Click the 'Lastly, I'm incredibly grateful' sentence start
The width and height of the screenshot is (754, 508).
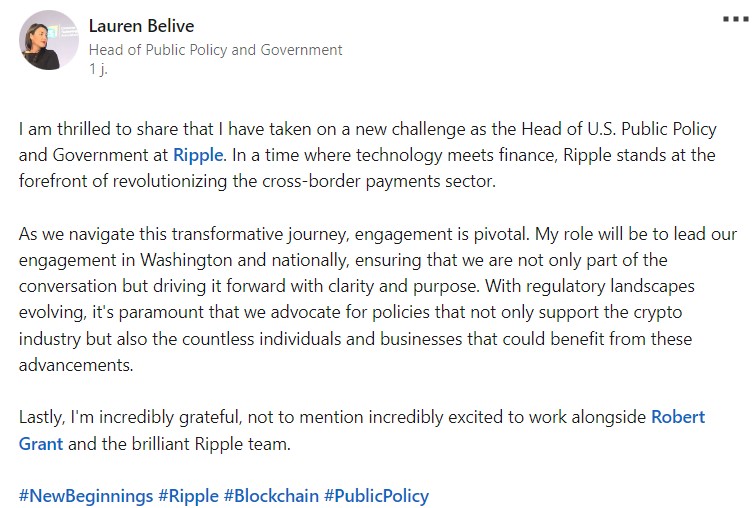[129, 417]
